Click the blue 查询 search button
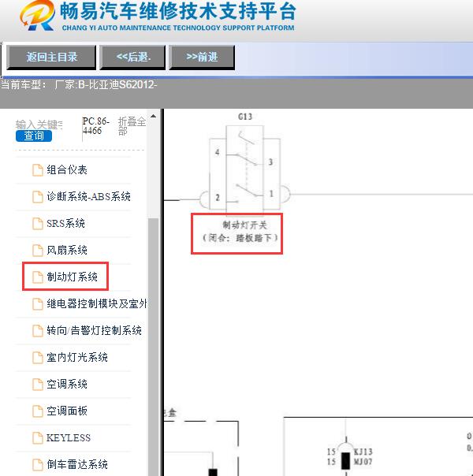This screenshot has height=476, width=473. [x=34, y=136]
